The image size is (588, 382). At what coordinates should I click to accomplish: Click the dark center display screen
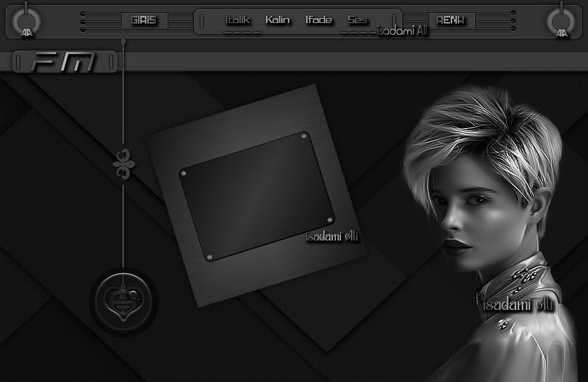click(257, 196)
